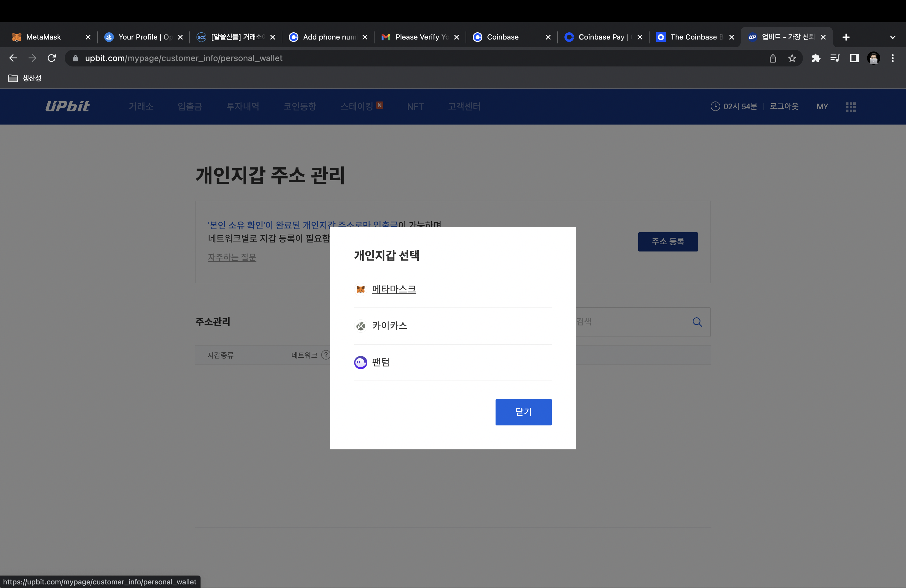
Task: Switch to The Coinbase Blog tab
Action: tap(695, 37)
